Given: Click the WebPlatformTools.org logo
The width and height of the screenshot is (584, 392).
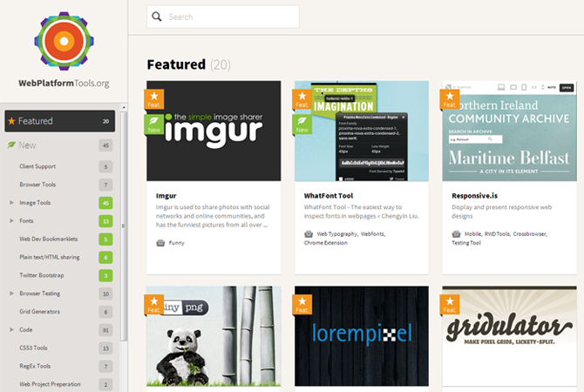Looking at the screenshot, I should click(x=64, y=50).
